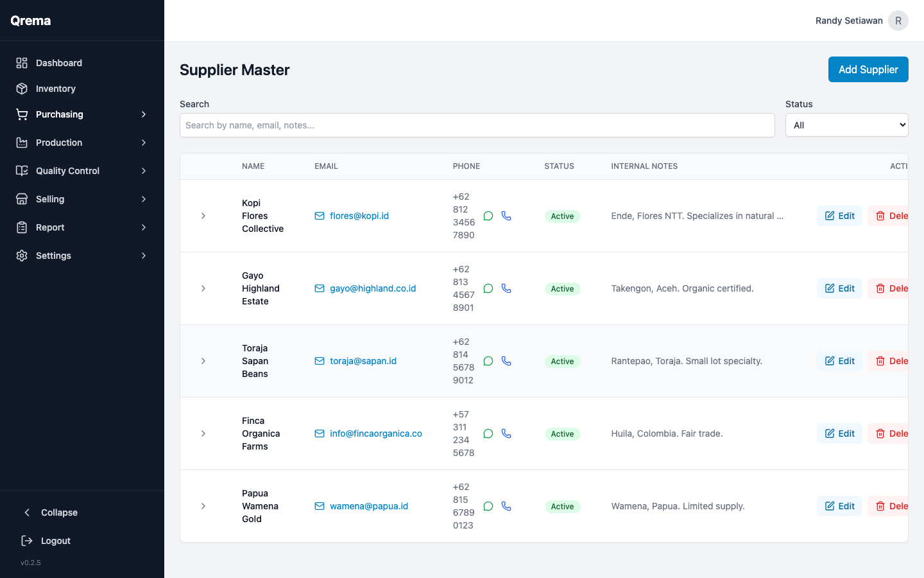The image size is (924, 578).
Task: Click inside the supplier search field
Action: click(x=477, y=125)
